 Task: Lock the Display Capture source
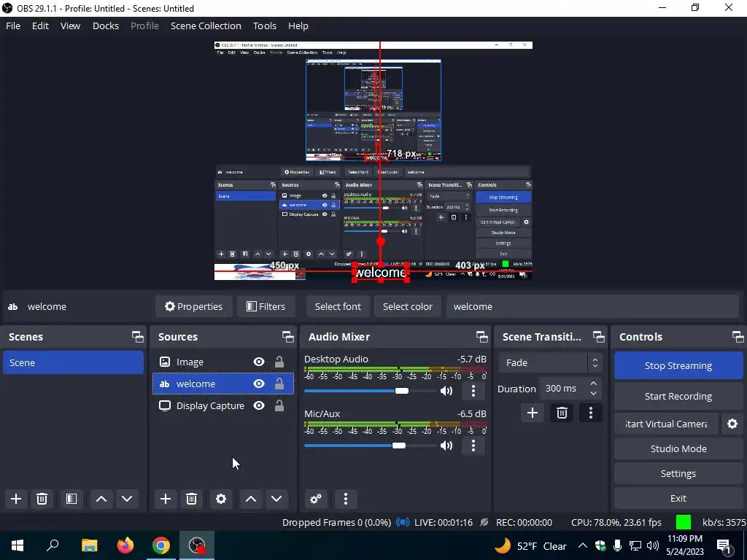point(279,405)
